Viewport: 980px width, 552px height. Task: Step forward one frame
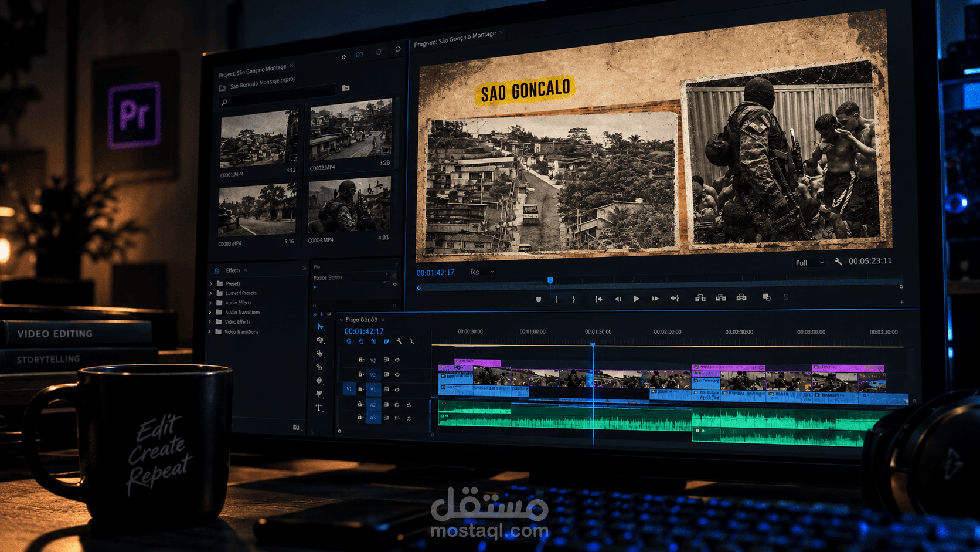click(x=655, y=299)
